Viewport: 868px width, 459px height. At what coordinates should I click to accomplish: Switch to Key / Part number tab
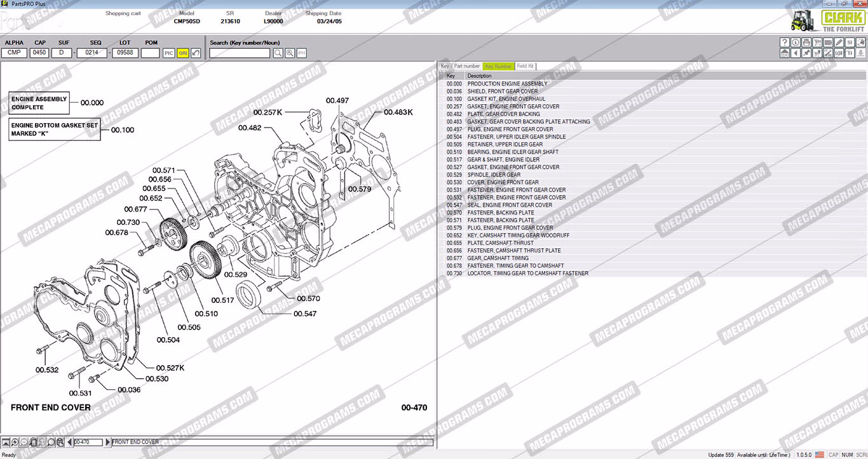pyautogui.click(x=461, y=66)
